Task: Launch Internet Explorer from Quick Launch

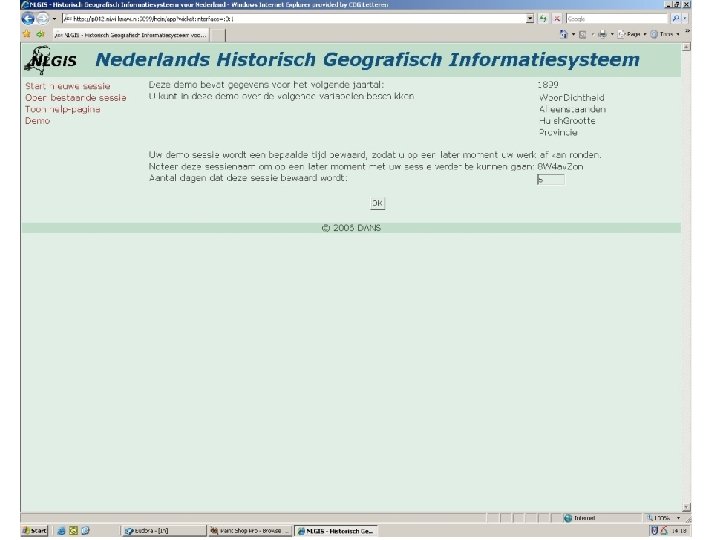Action: tap(61, 531)
